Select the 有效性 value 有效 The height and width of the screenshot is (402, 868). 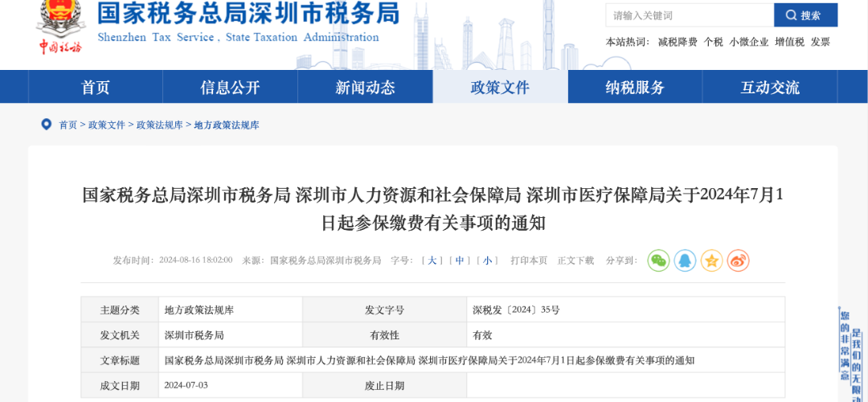[x=482, y=335]
